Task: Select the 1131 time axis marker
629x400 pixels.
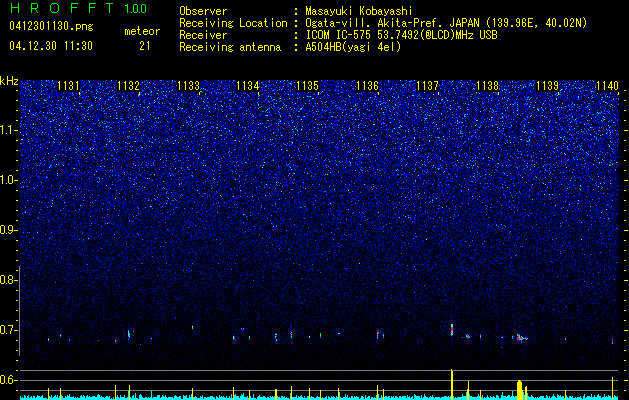Action: tap(69, 86)
